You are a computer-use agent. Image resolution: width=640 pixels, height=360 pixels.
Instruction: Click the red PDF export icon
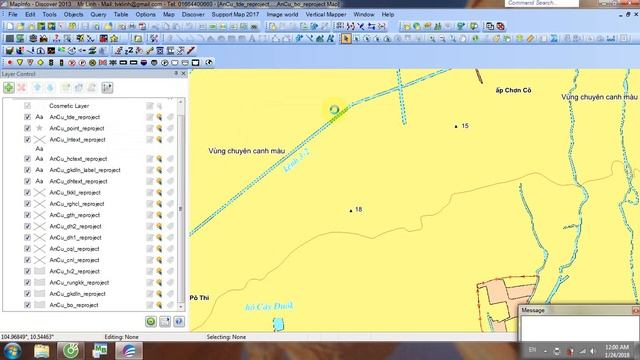[x=142, y=27]
